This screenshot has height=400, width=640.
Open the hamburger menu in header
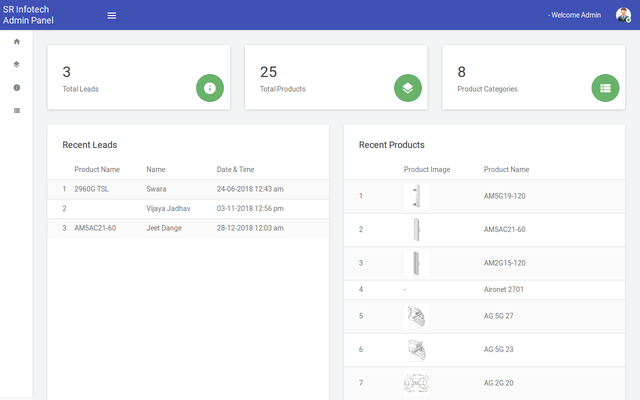coord(111,16)
